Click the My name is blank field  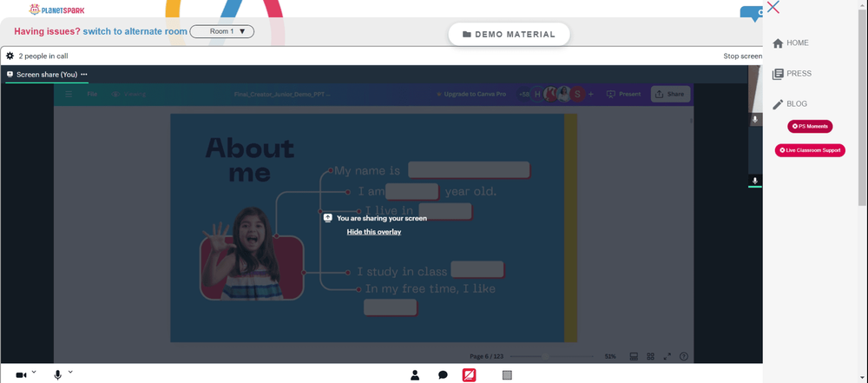tap(469, 170)
